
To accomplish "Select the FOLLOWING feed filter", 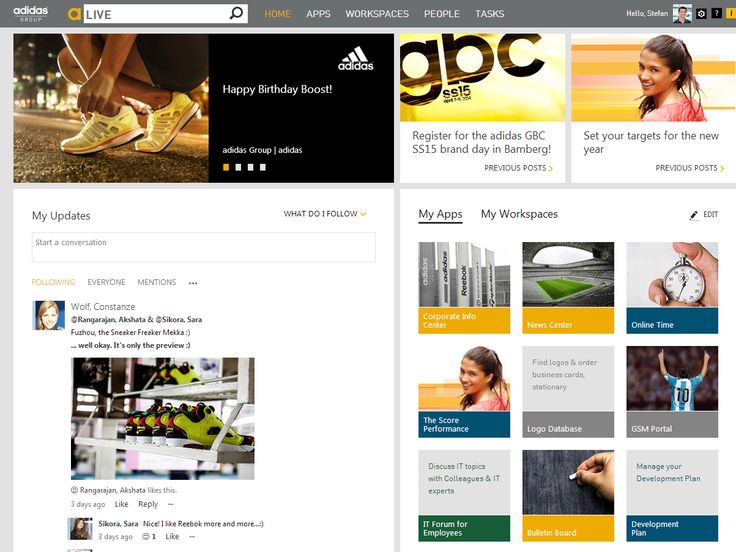I will (x=53, y=282).
